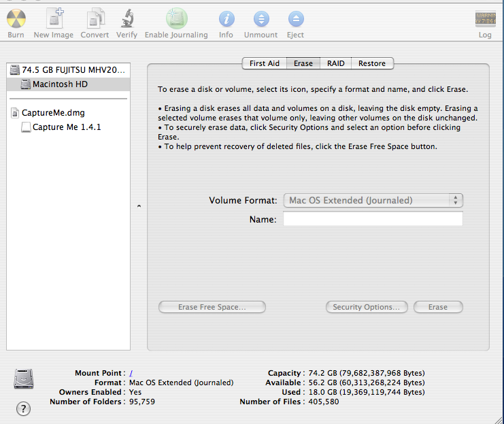Open the mount point slash link

[x=131, y=373]
